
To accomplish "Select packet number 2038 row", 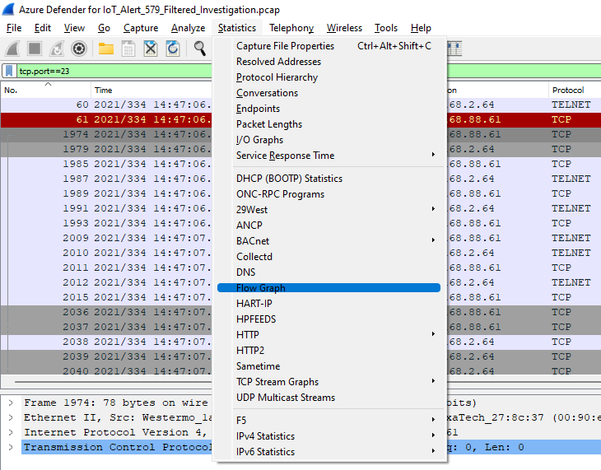I will (106, 342).
